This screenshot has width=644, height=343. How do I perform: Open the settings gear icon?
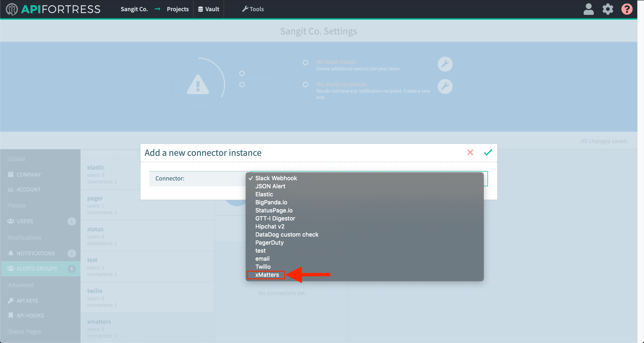608,9
